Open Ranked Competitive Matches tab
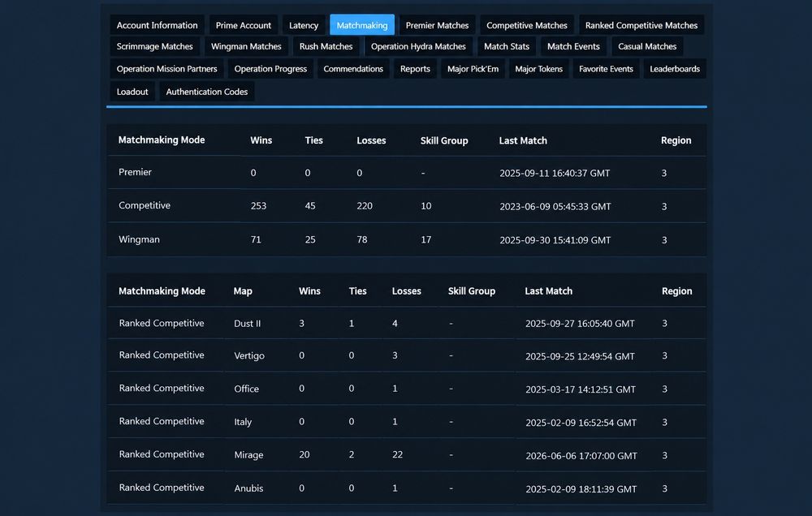The height and width of the screenshot is (516, 812). (x=641, y=25)
